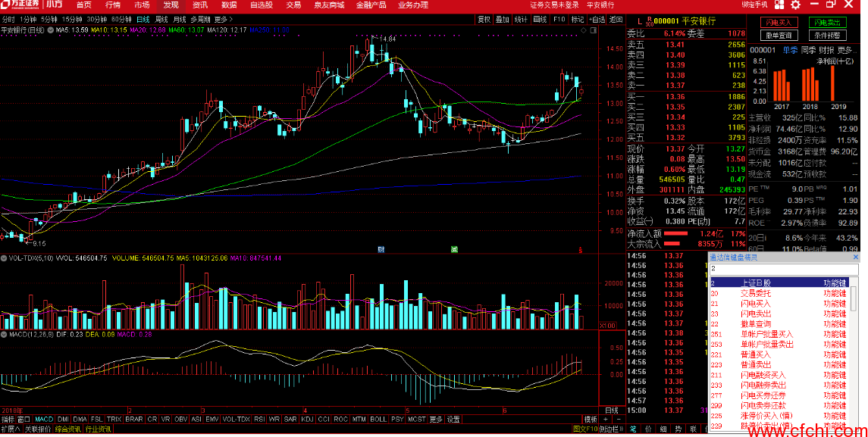Open the 金融产品 menu

(371, 5)
